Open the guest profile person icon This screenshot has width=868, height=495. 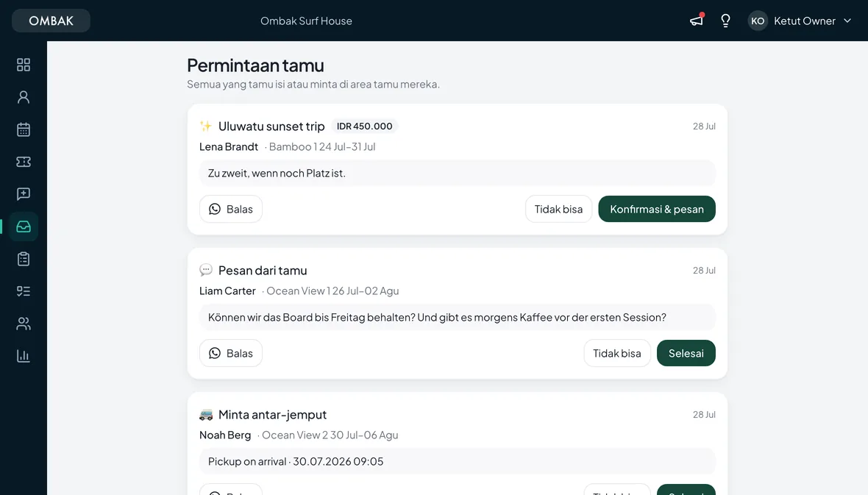24,97
